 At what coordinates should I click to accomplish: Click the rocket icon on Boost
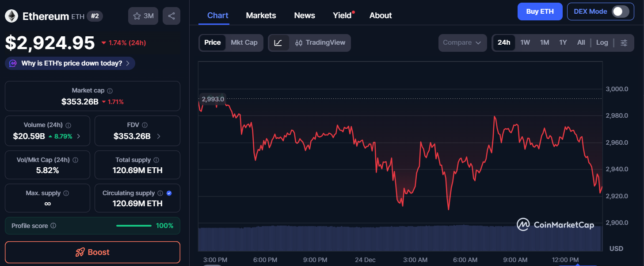coord(80,252)
